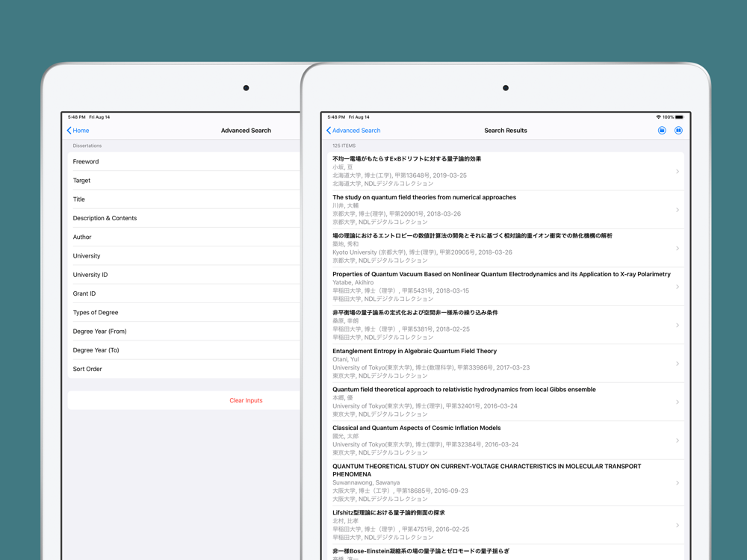
Task: Open the book icon in Search Results
Action: [x=678, y=131]
